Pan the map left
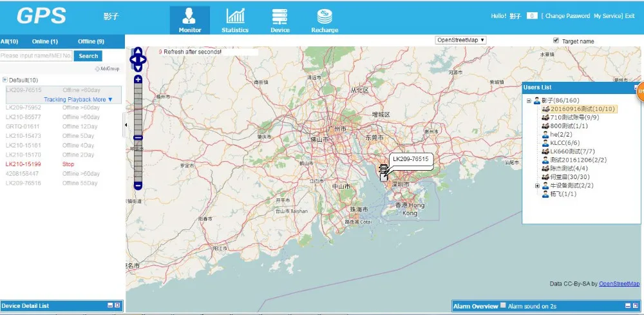The width and height of the screenshot is (644, 315). [x=133, y=59]
